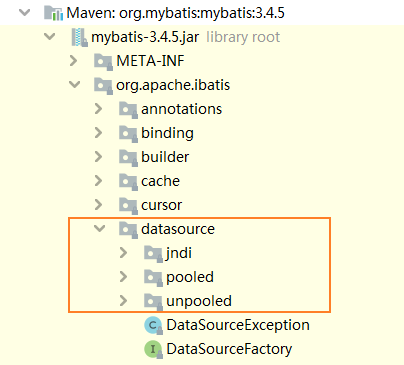Screen dimensions: 404x365
Task: Click the DataSourceFactory interface icon
Action: point(153,349)
